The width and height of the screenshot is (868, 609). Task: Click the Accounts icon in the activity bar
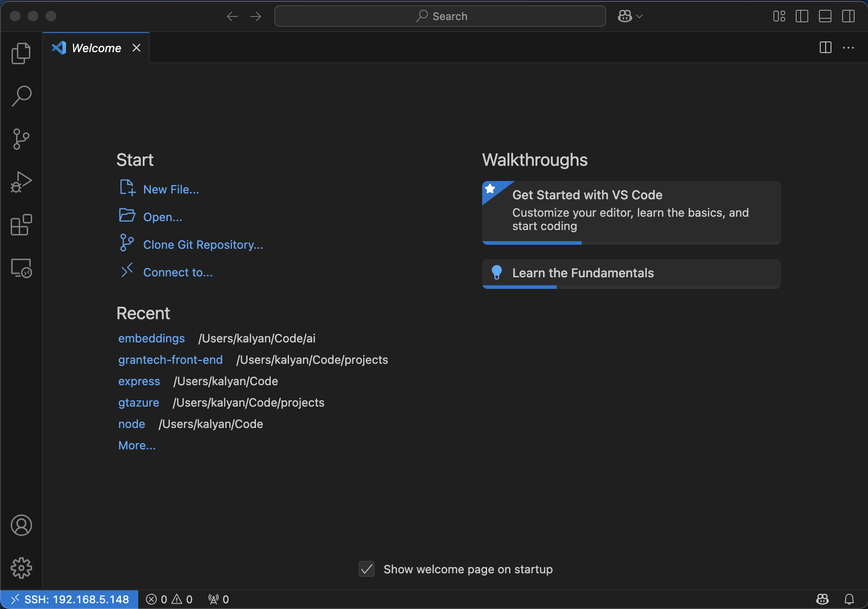click(21, 525)
